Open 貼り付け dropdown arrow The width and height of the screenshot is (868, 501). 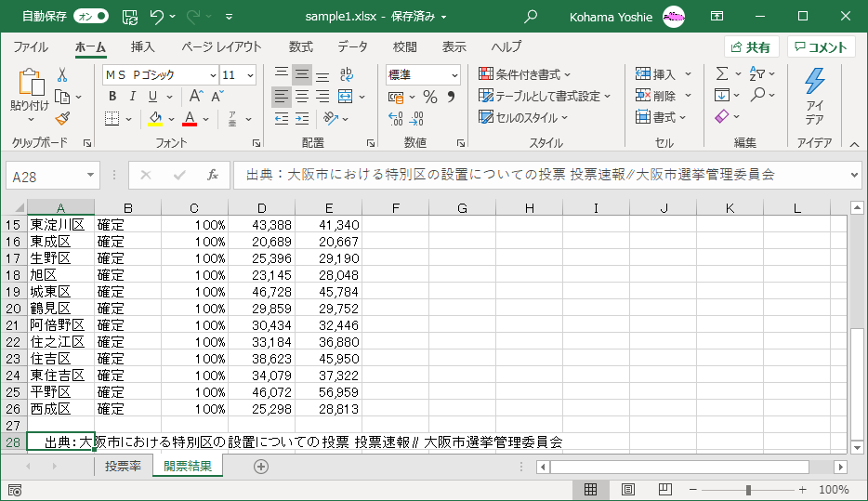tap(30, 120)
